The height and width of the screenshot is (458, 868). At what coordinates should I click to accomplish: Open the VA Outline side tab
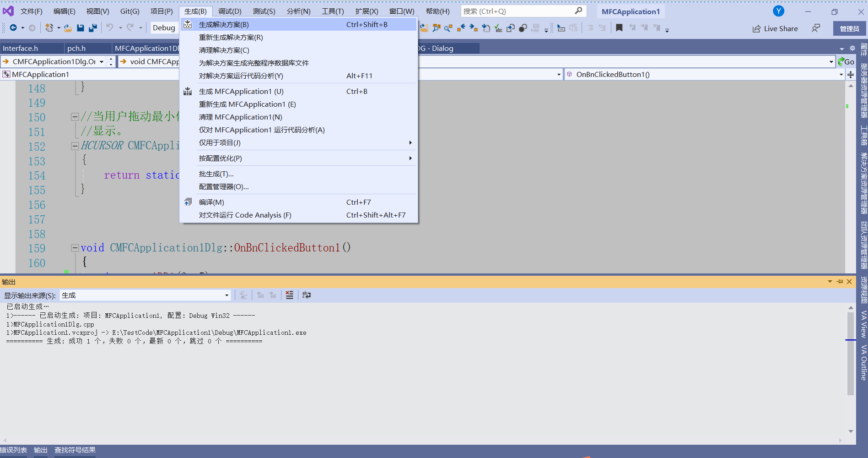863,363
